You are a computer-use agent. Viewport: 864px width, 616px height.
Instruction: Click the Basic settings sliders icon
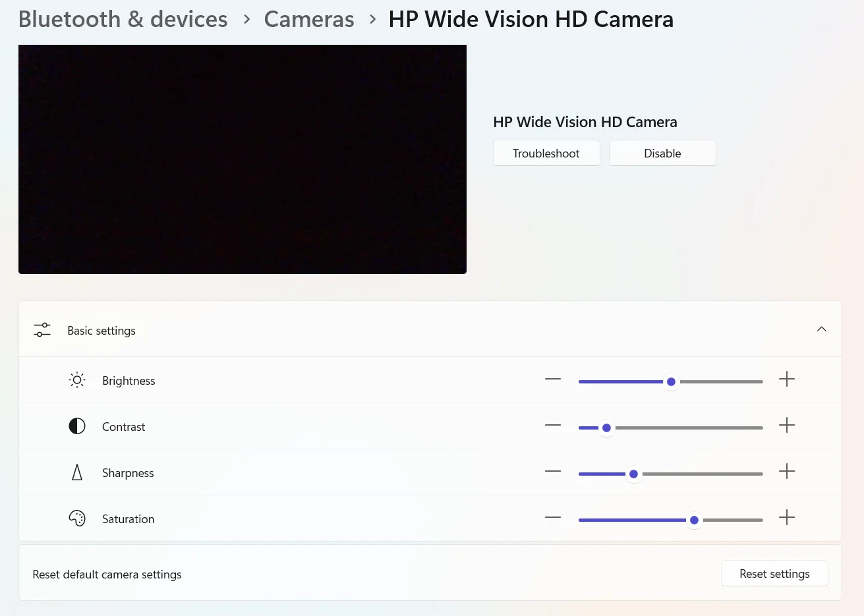(42, 330)
